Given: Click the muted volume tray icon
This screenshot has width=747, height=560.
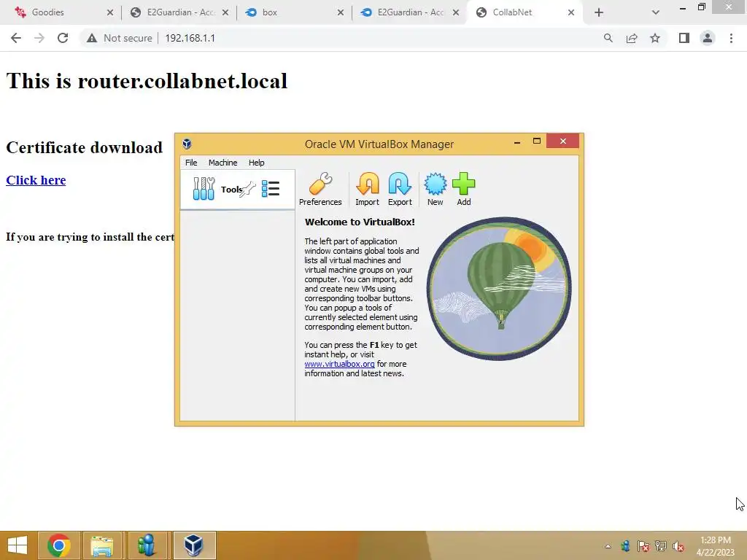Looking at the screenshot, I should pyautogui.click(x=678, y=546).
